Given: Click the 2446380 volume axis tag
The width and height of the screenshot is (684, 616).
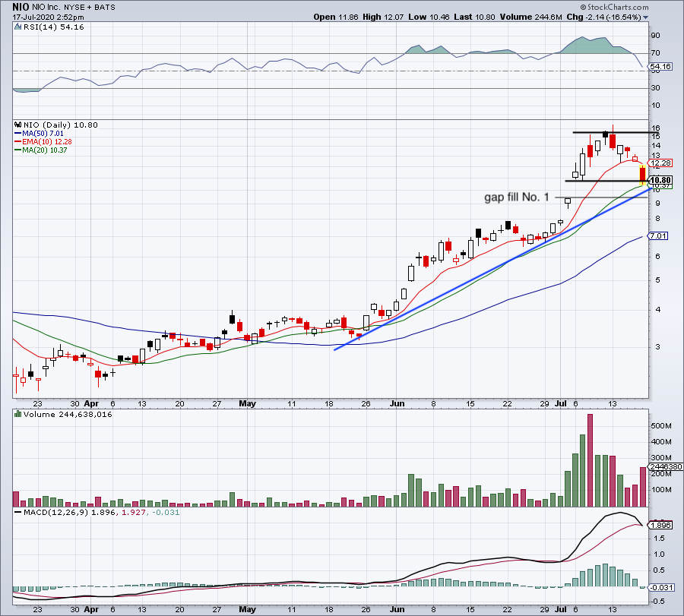Looking at the screenshot, I should [x=666, y=467].
